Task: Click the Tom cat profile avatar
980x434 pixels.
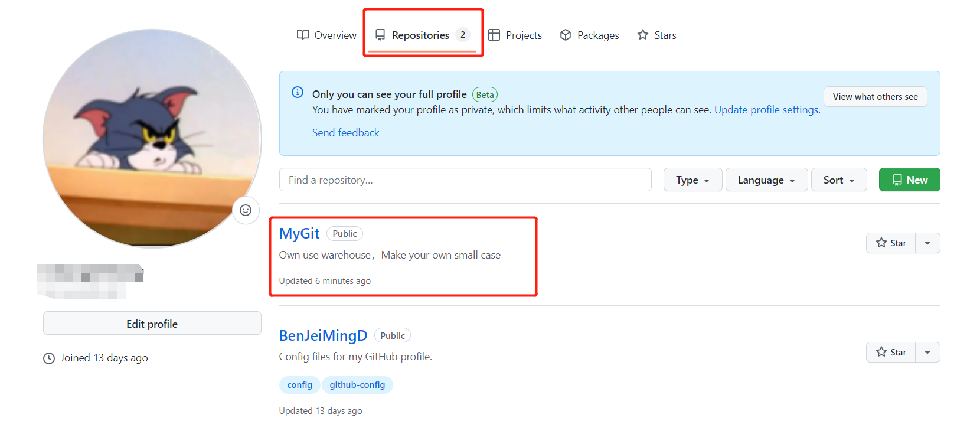Action: 152,139
